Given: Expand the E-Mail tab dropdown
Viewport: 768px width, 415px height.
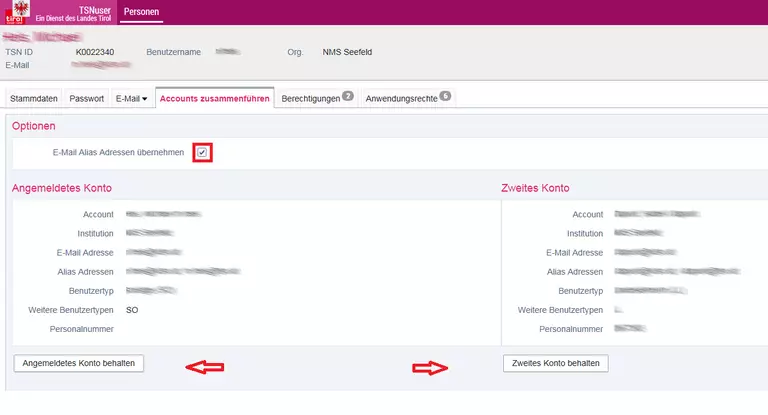Looking at the screenshot, I should (131, 99).
